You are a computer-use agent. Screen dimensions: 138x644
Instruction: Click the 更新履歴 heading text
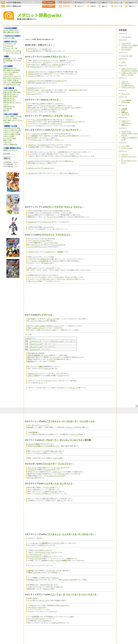123,30
